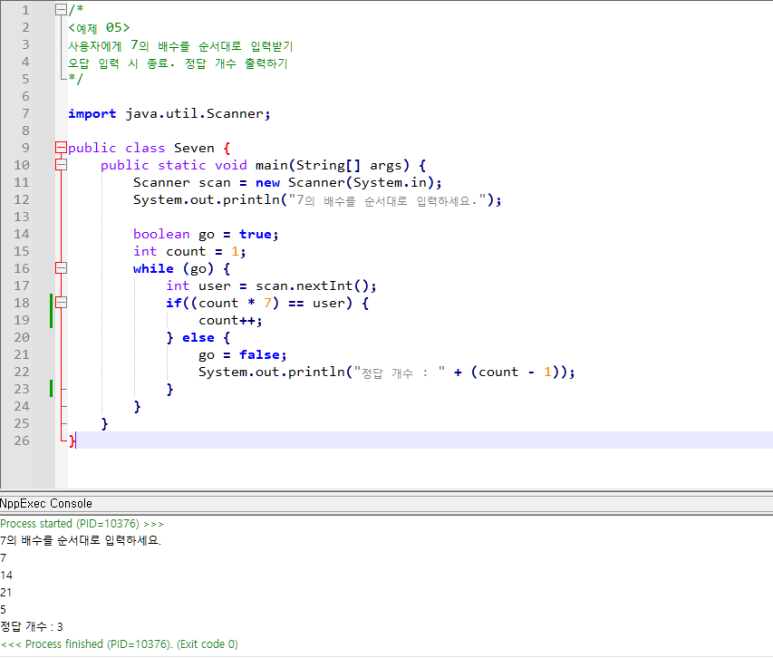Screen dimensions: 773x658
Task: Click the opening red brace on line 9
Action: (227, 148)
